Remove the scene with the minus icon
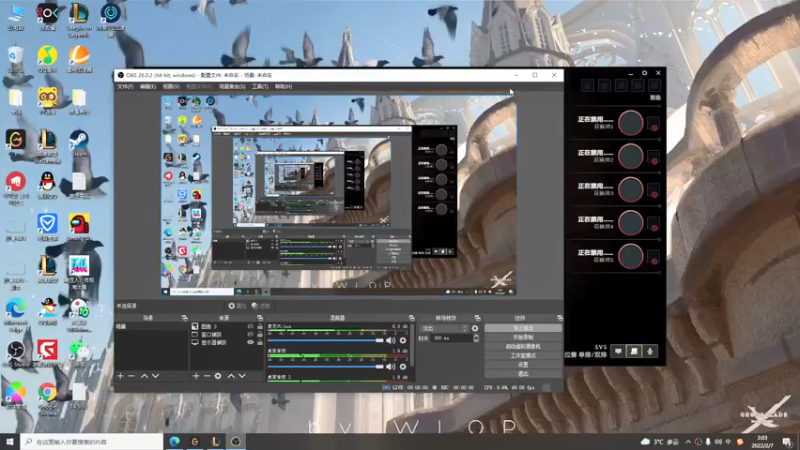 (x=131, y=376)
